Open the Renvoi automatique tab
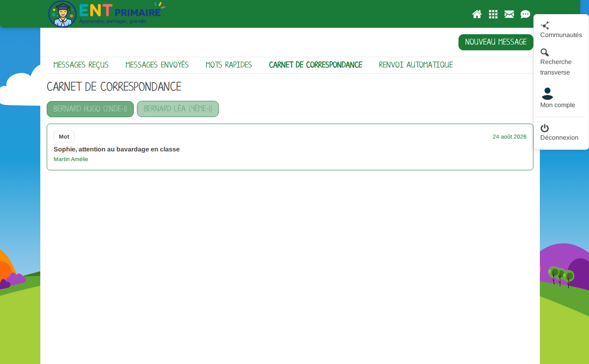The image size is (589, 364). click(x=416, y=65)
